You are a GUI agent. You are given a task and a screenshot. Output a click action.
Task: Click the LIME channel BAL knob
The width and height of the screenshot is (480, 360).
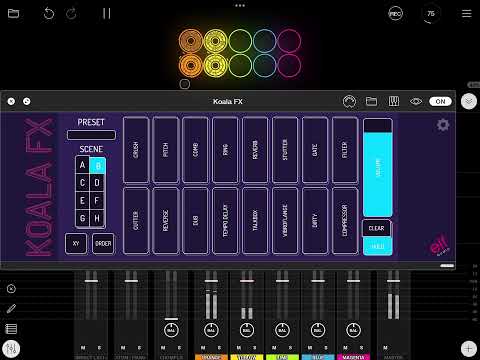tap(282, 330)
